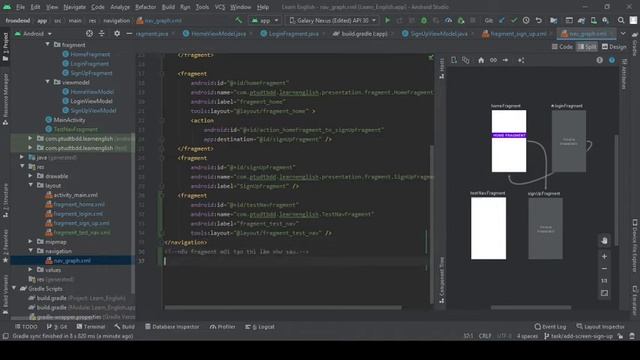Collapse the fragment package folder
The image size is (640, 360).
47,44
